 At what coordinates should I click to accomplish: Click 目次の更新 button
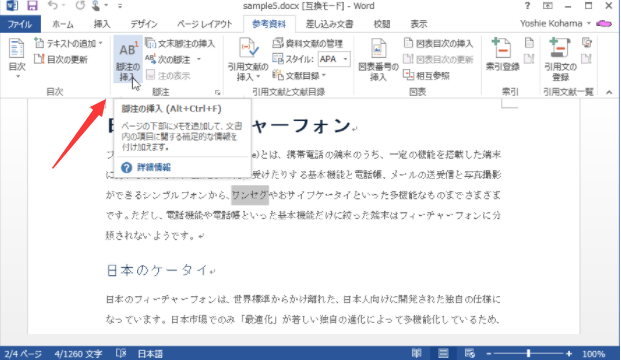[61, 59]
